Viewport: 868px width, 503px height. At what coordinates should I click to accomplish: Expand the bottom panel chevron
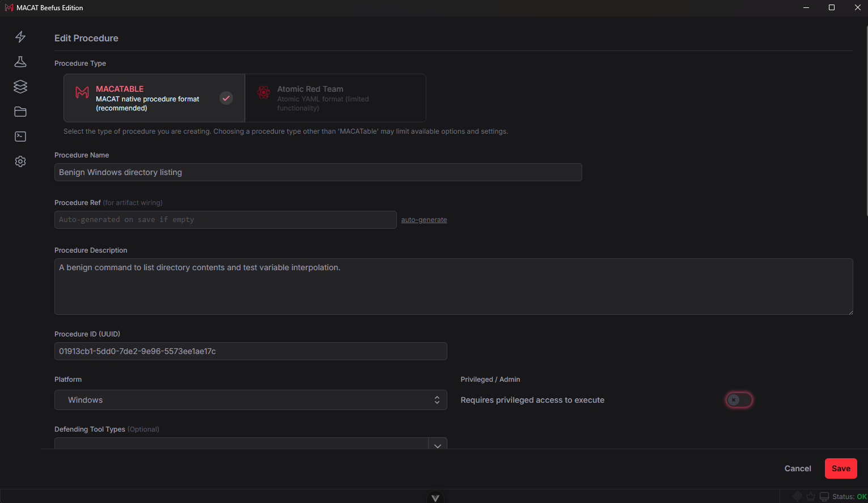(x=435, y=498)
